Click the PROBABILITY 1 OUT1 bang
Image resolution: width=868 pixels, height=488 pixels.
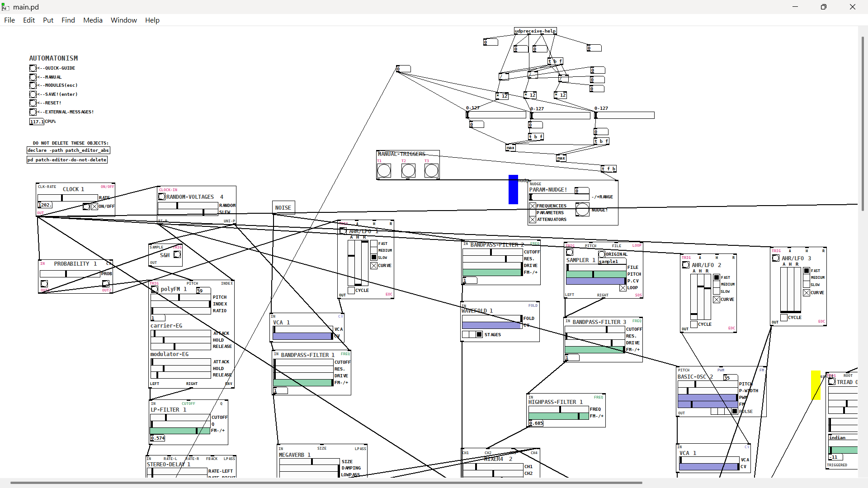click(44, 284)
